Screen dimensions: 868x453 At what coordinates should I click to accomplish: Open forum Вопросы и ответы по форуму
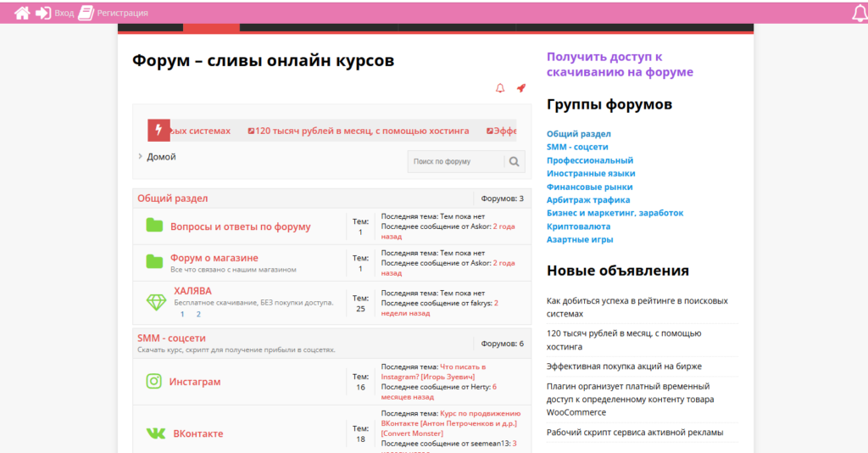240,226
